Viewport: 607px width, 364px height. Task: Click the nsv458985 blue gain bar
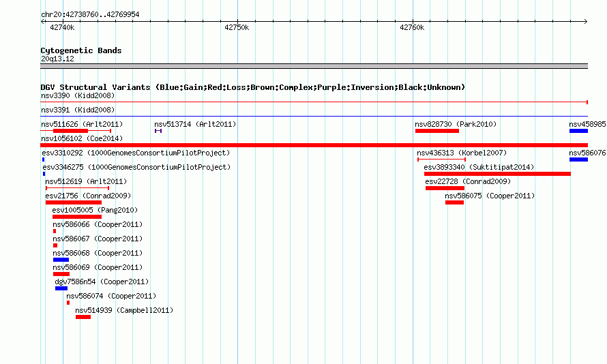click(x=578, y=131)
